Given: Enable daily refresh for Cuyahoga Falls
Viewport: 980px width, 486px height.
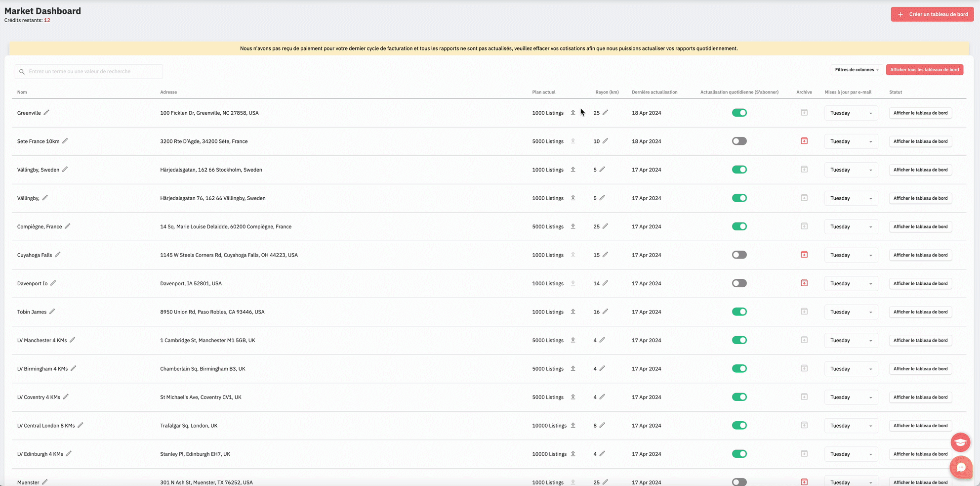Looking at the screenshot, I should 739,255.
